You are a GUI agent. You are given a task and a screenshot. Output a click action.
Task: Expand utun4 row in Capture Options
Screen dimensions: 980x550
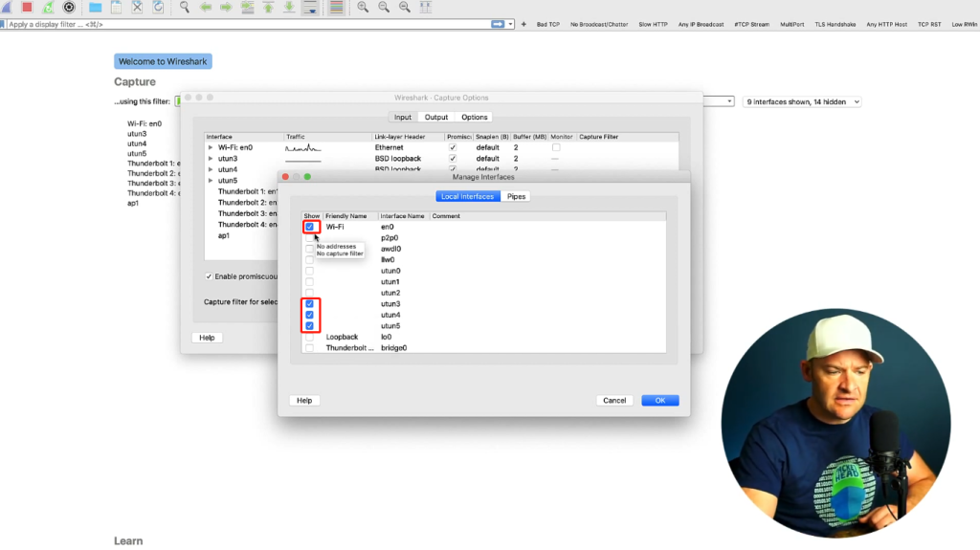coord(211,169)
